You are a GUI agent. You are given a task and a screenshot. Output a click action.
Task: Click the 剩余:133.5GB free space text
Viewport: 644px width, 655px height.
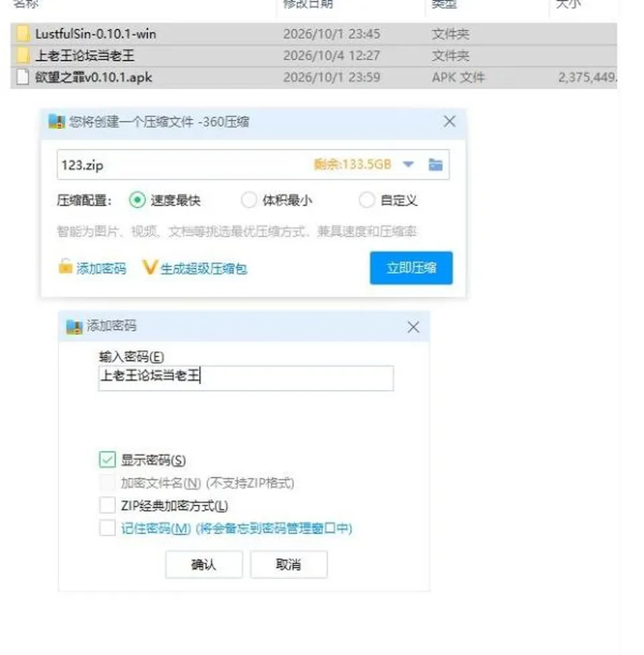click(352, 164)
